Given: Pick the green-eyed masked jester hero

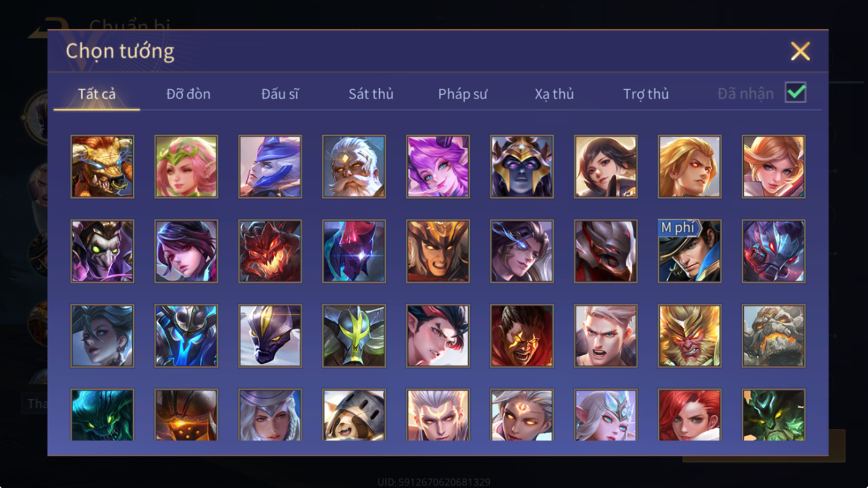Looking at the screenshot, I should point(102,251).
